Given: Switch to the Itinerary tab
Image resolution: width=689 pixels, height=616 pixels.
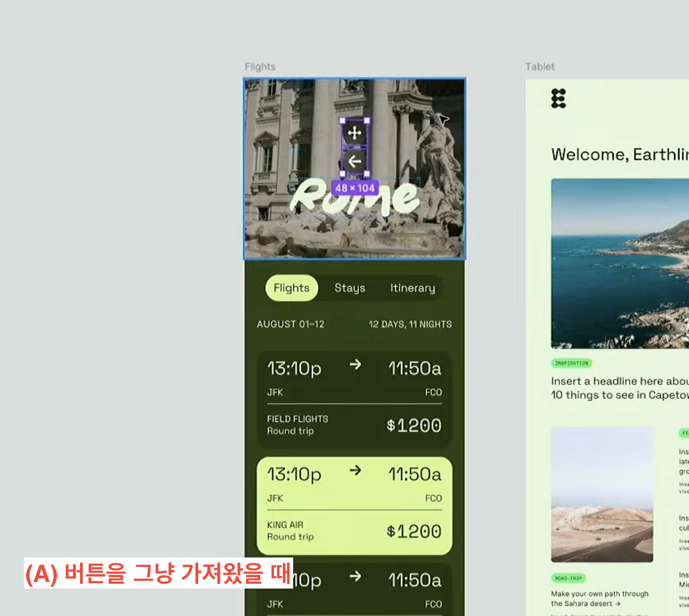Looking at the screenshot, I should (x=413, y=288).
